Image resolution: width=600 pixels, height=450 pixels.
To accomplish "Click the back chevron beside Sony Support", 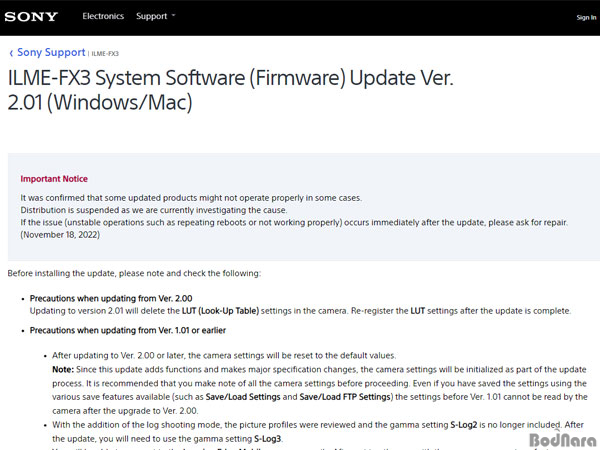I will [11, 53].
